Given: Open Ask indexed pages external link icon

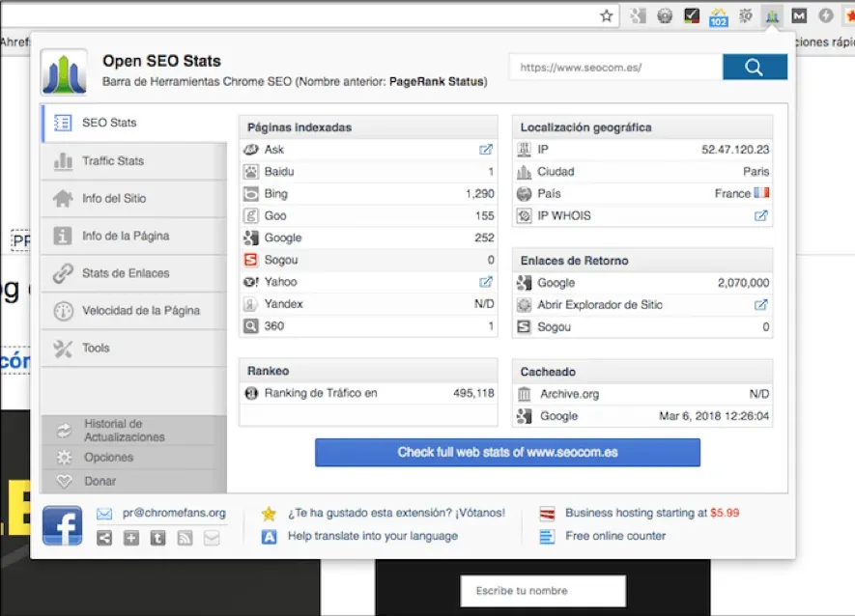Looking at the screenshot, I should point(485,150).
